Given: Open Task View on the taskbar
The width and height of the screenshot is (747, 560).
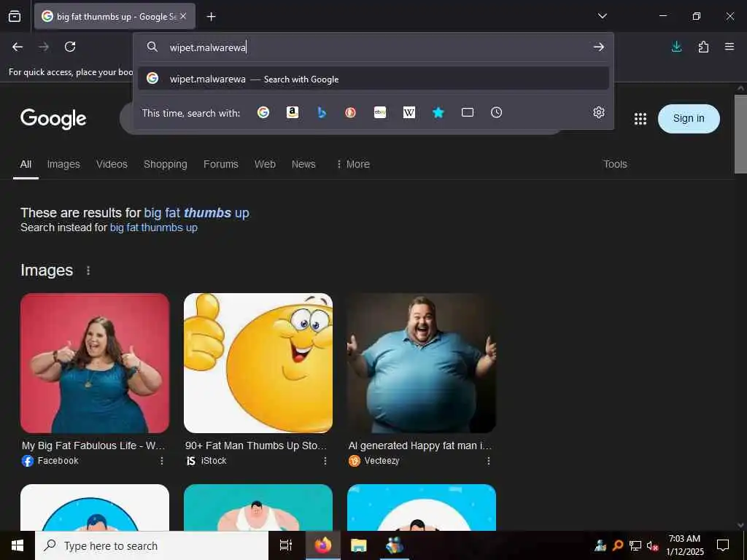Looking at the screenshot, I should coord(286,545).
